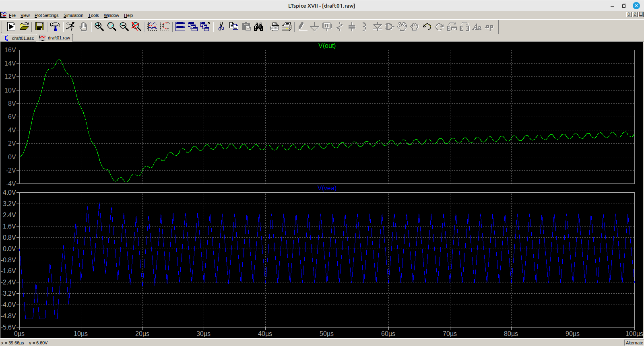Minimize the inner draft01.raw child window
This screenshot has height=346, width=644.
coord(629,14)
